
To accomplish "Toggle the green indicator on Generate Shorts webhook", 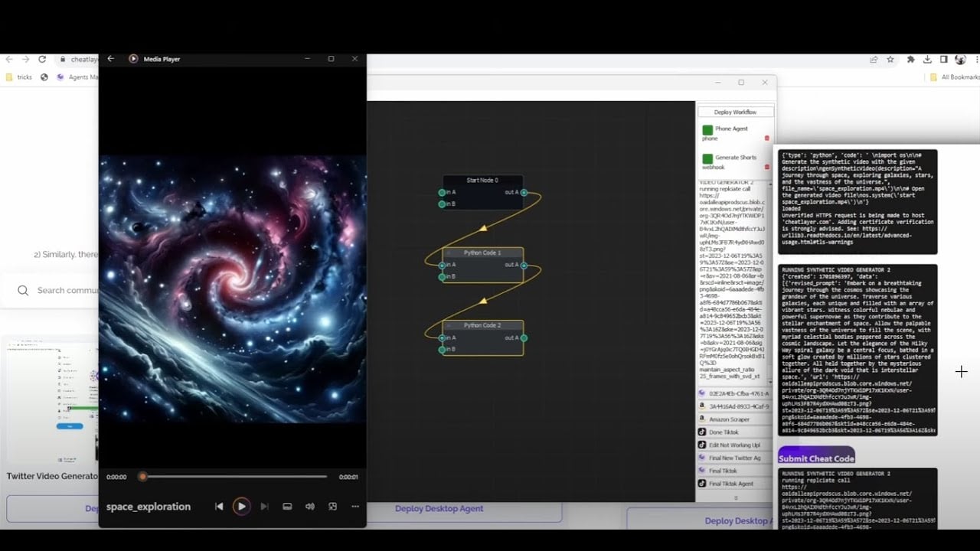I will click(707, 159).
